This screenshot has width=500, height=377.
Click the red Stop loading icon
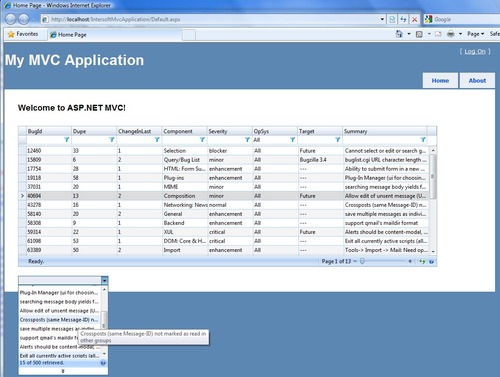point(414,19)
